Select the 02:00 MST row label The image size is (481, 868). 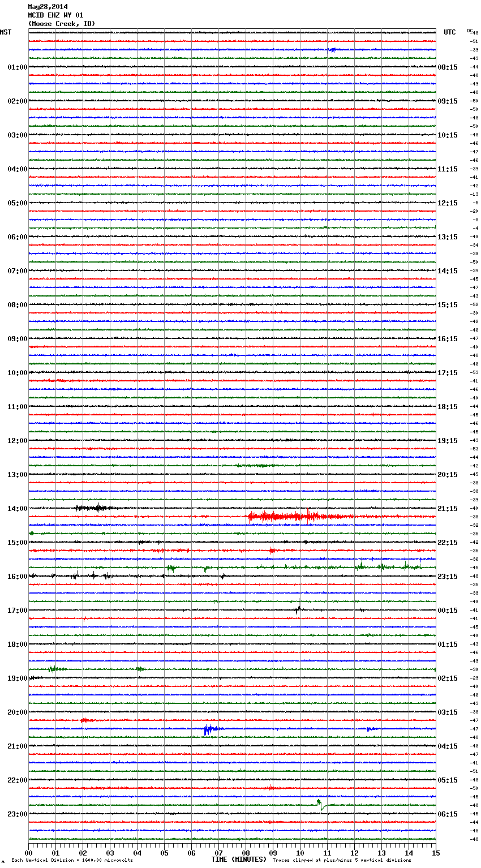point(17,101)
